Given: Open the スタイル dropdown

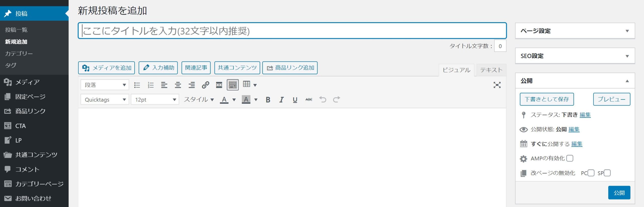Looking at the screenshot, I should pyautogui.click(x=198, y=99).
